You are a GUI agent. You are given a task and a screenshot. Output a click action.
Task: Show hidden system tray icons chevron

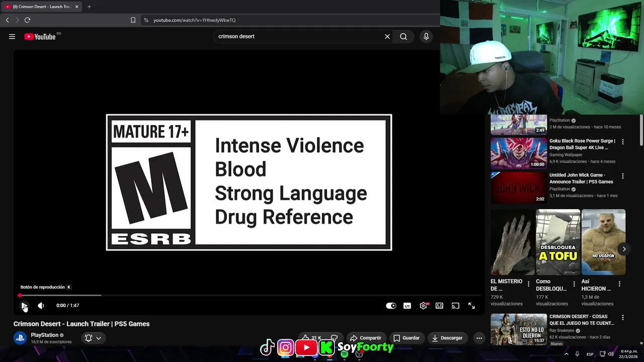point(567,354)
